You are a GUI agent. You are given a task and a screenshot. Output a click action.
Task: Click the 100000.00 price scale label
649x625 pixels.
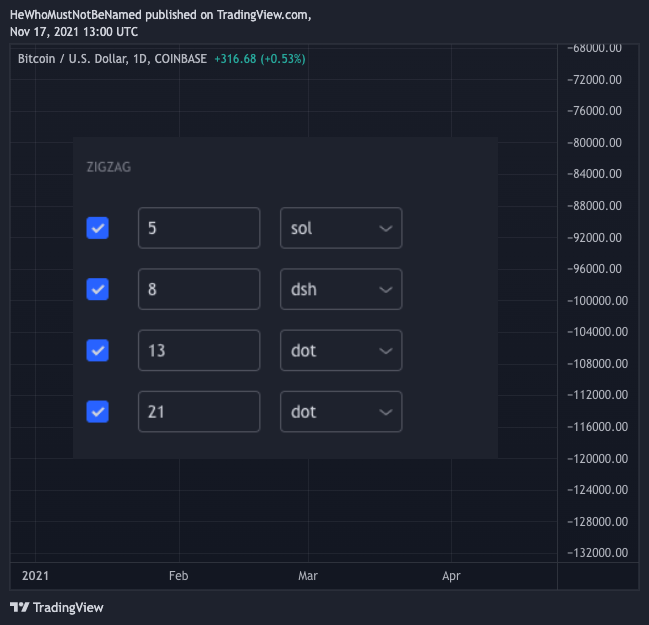pos(597,300)
